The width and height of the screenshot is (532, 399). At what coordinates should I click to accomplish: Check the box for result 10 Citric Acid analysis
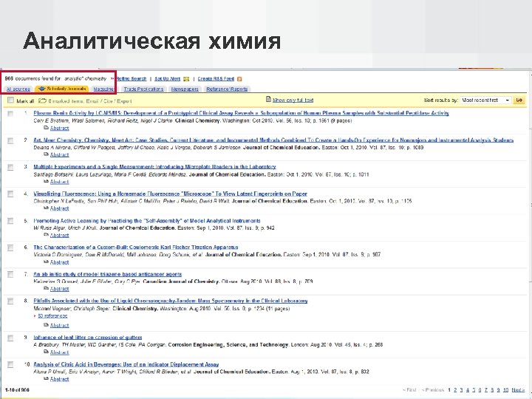[x=10, y=365]
